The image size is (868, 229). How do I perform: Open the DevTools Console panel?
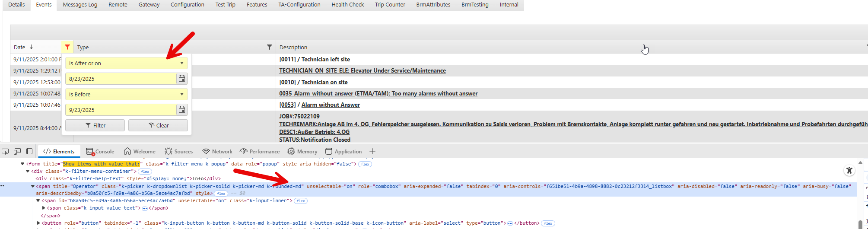tap(100, 151)
